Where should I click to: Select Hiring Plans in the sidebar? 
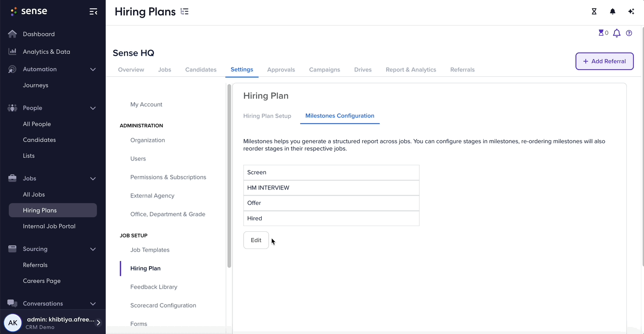click(x=53, y=210)
